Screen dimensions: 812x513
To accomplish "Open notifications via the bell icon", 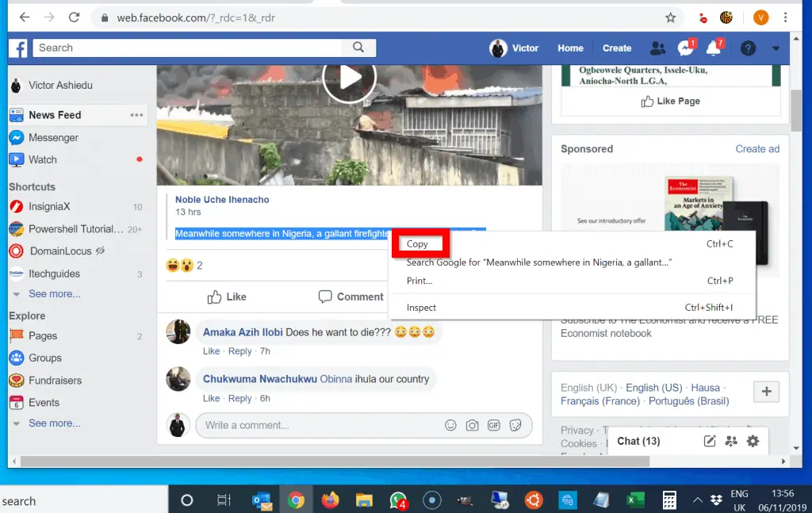I will [713, 48].
